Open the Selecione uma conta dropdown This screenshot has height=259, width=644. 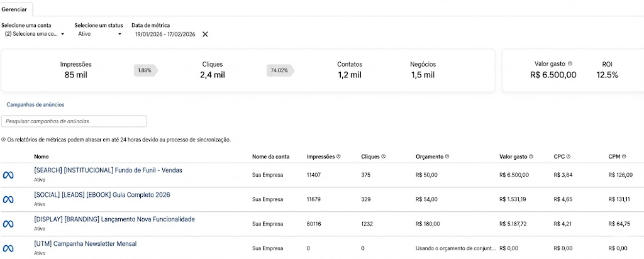click(34, 34)
